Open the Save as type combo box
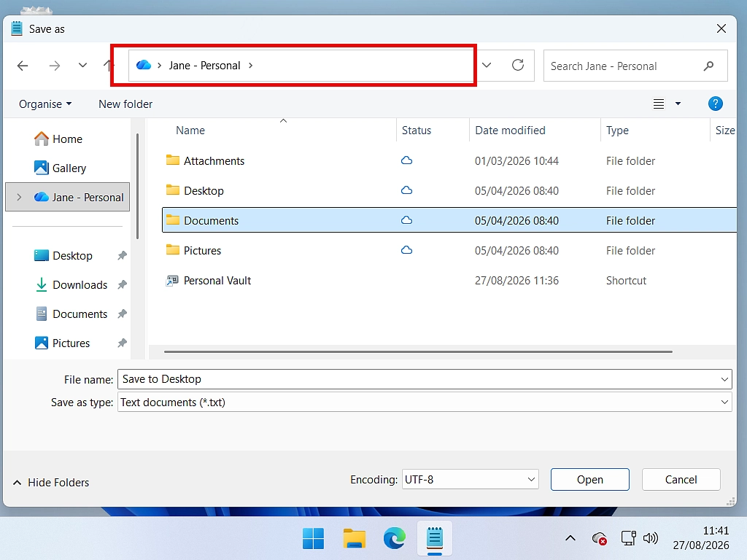The height and width of the screenshot is (560, 747). click(x=425, y=402)
